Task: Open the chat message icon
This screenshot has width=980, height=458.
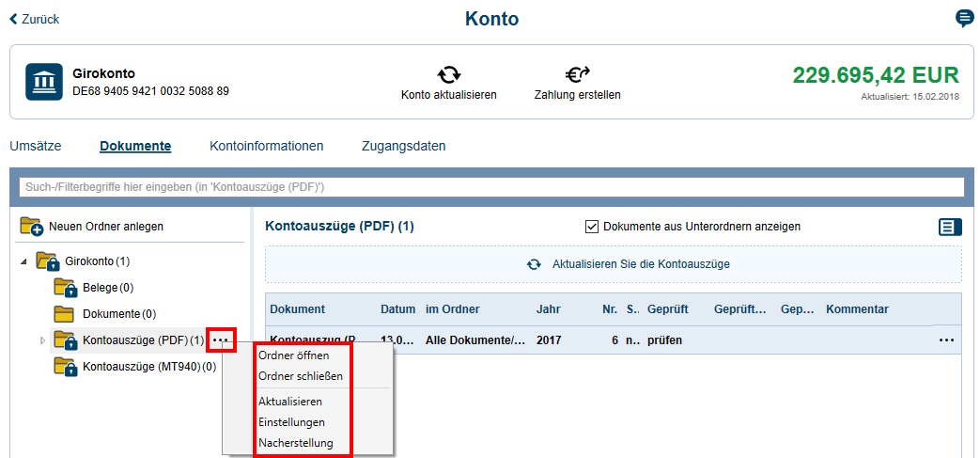Action: click(964, 19)
